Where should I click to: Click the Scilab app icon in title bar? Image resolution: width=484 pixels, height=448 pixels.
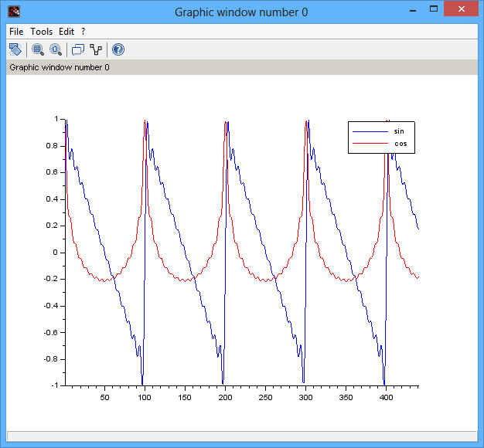click(x=14, y=12)
